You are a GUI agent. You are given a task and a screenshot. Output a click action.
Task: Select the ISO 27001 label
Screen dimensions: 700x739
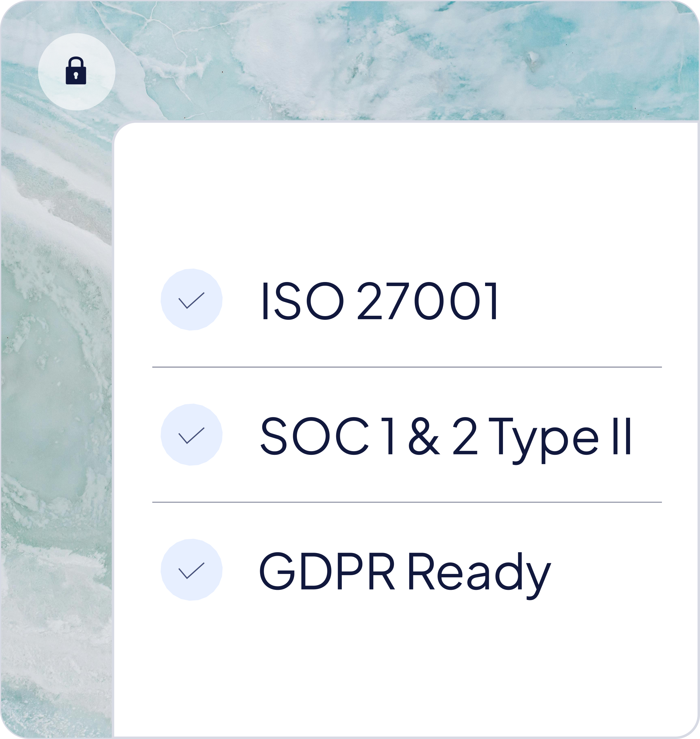[380, 301]
